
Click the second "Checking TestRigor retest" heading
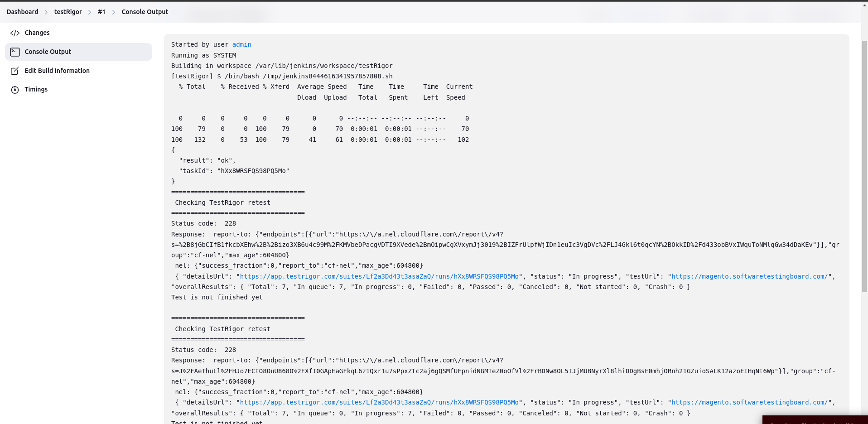[222, 329]
